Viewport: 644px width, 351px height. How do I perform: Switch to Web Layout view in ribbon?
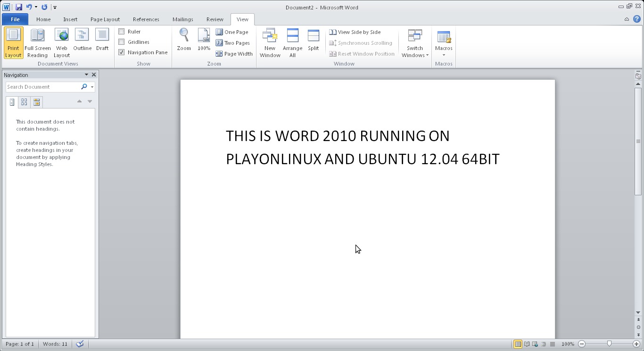click(x=62, y=43)
